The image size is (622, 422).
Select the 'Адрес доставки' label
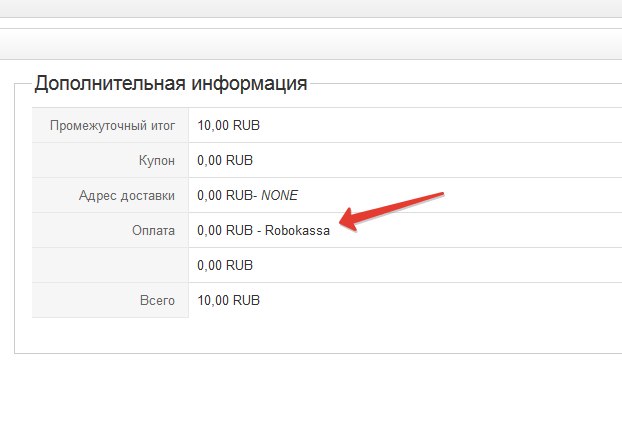127,196
